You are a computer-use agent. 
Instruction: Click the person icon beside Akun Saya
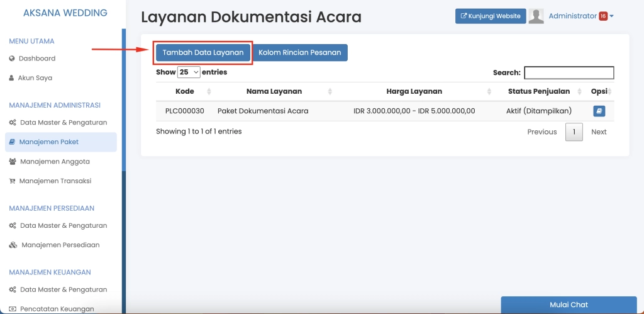(11, 77)
